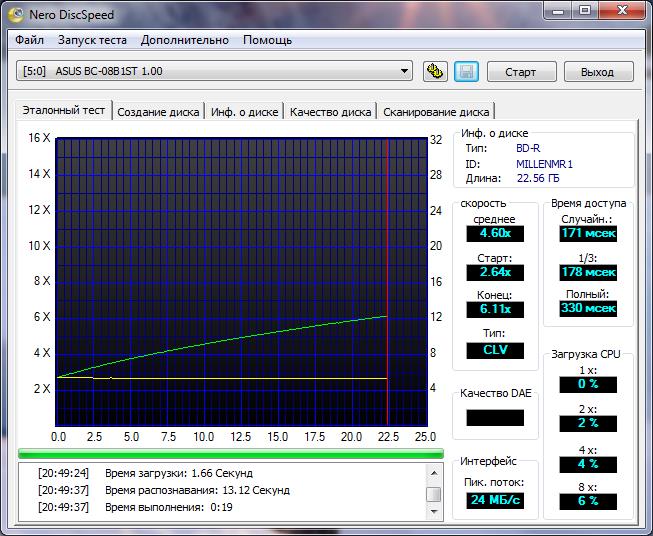Open the Помощь menu
The width and height of the screenshot is (653, 536).
tap(268, 40)
